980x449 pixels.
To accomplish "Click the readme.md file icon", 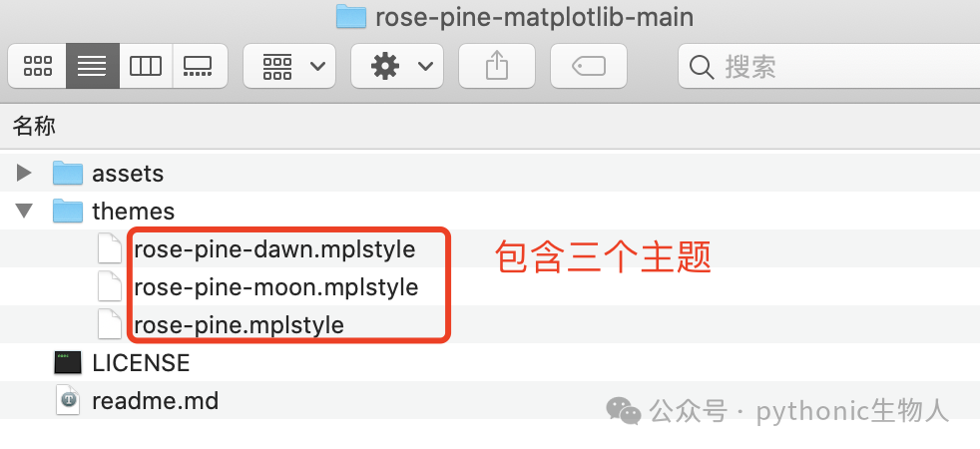I will point(68,400).
